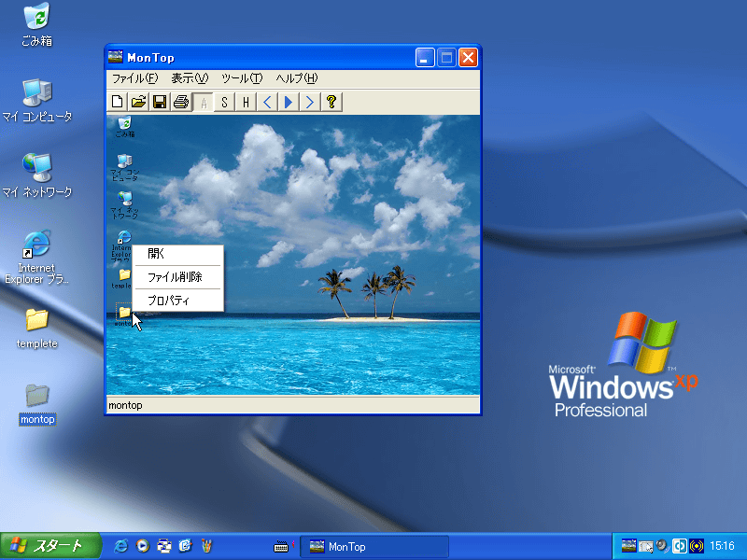Click the New file toolbar icon
Screen dimensions: 747x560
click(118, 102)
